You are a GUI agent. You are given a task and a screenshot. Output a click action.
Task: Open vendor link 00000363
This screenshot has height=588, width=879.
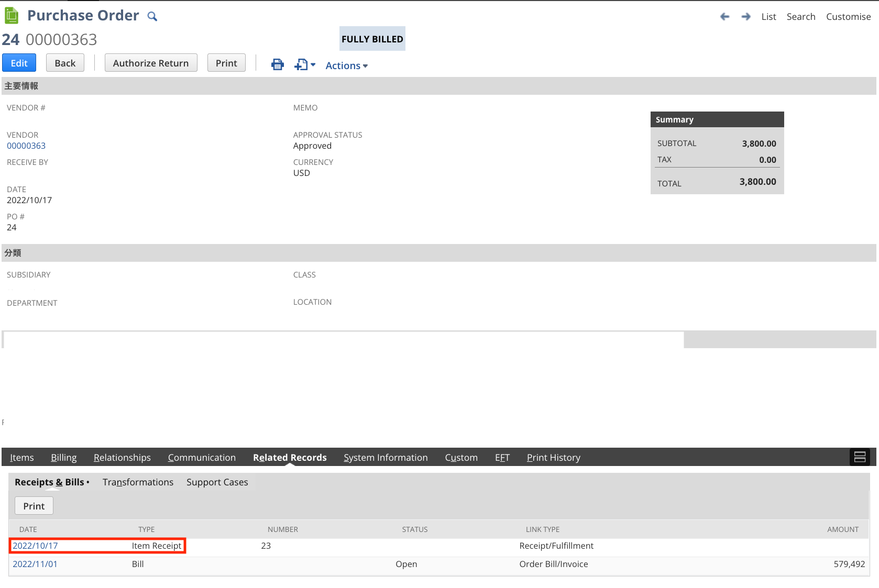pyautogui.click(x=26, y=146)
